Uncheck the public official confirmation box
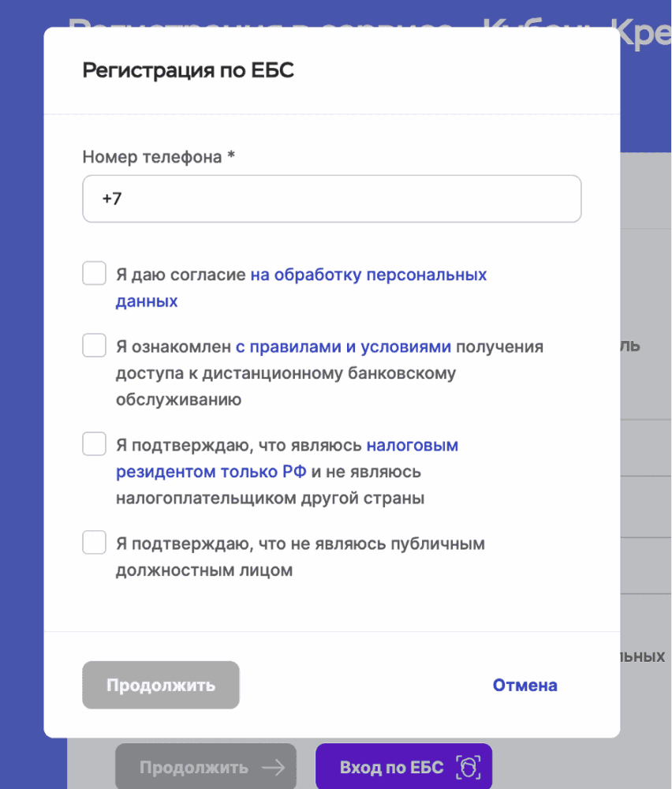Image resolution: width=672 pixels, height=789 pixels. 94,542
